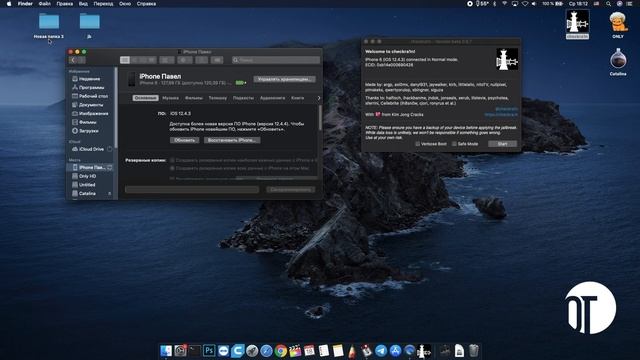Select the icon view button in Finder toolbar
Image resolution: width=640 pixels, height=360 pixels.
click(125, 60)
